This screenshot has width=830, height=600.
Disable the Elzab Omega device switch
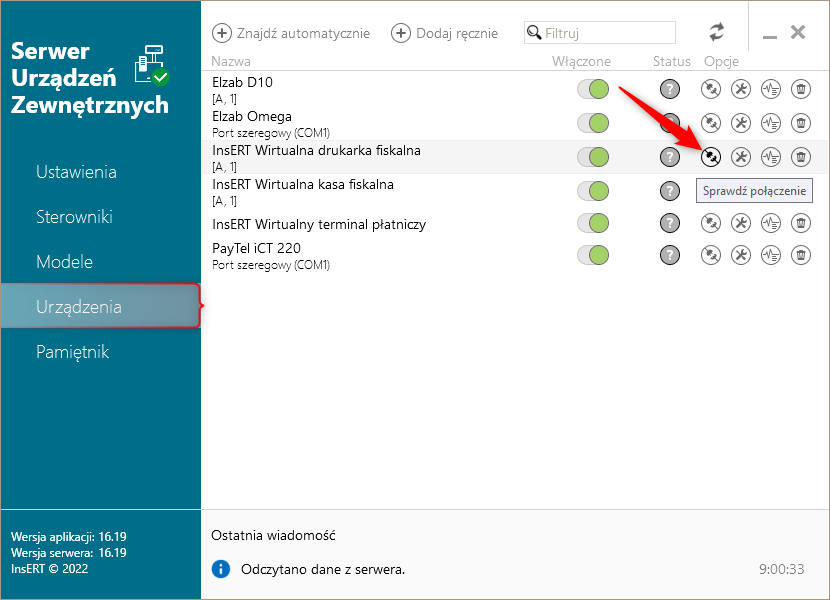pos(593,123)
